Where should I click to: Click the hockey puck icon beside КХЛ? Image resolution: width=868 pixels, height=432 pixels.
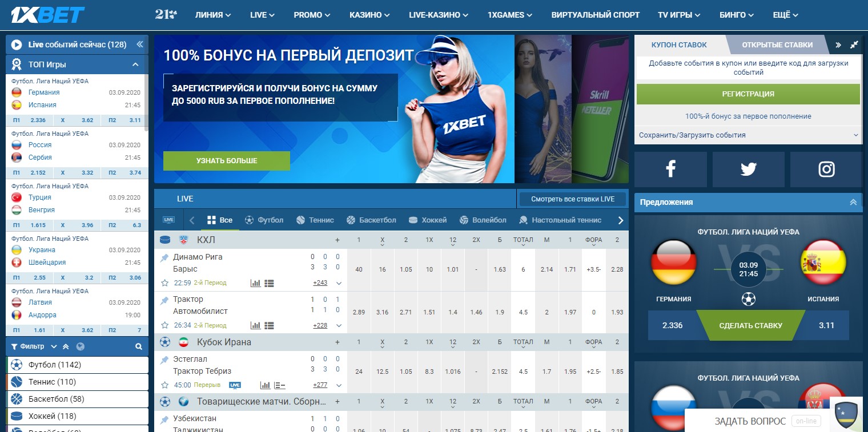[x=165, y=240]
